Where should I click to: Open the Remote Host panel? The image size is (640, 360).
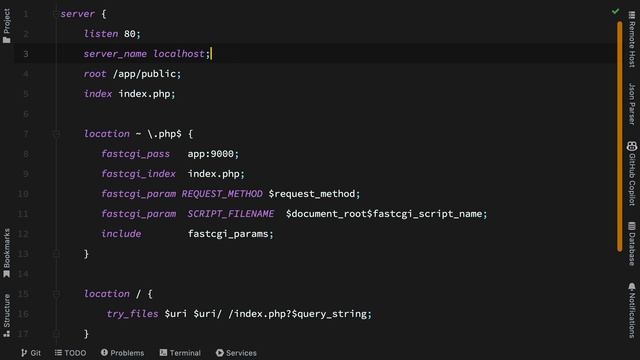pos(632,39)
